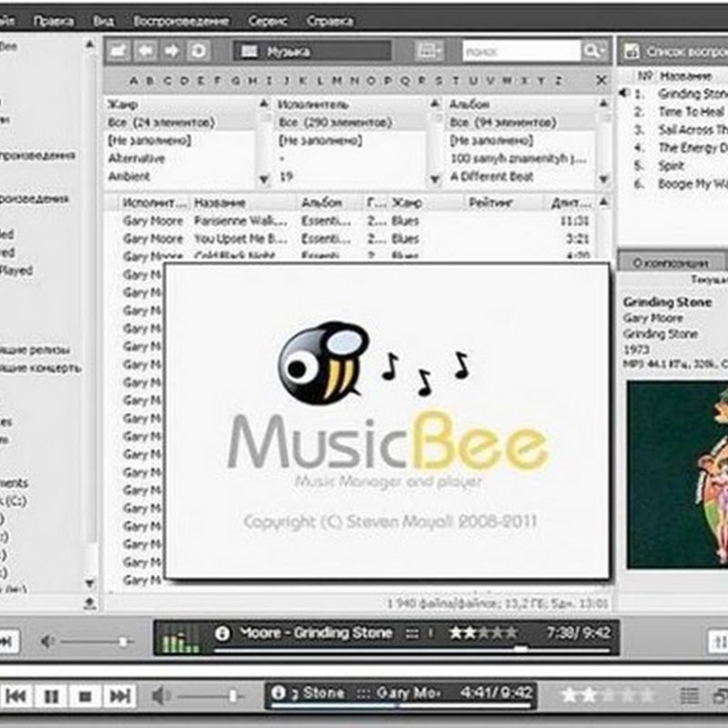Jump to letter 'Z' in the alphabet bar

[559, 81]
